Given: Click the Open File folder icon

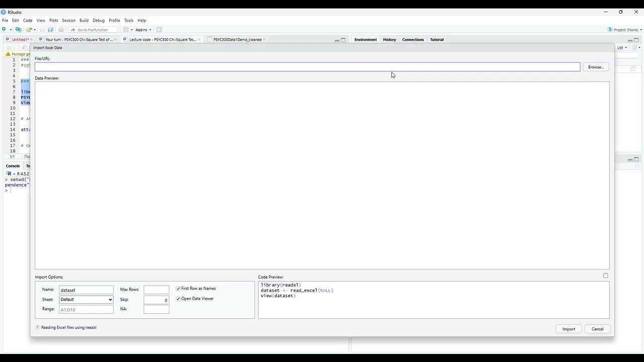Looking at the screenshot, I should pyautogui.click(x=29, y=30).
